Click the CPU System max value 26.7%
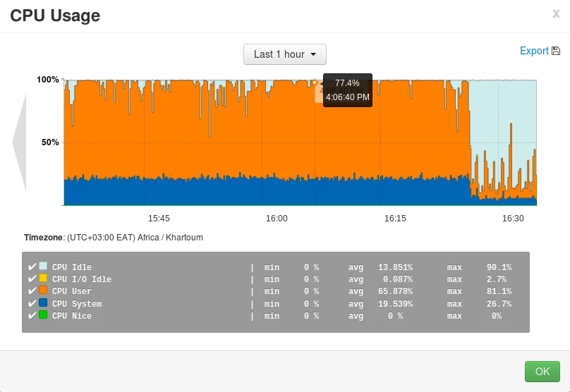This screenshot has height=392, width=570. tap(499, 304)
